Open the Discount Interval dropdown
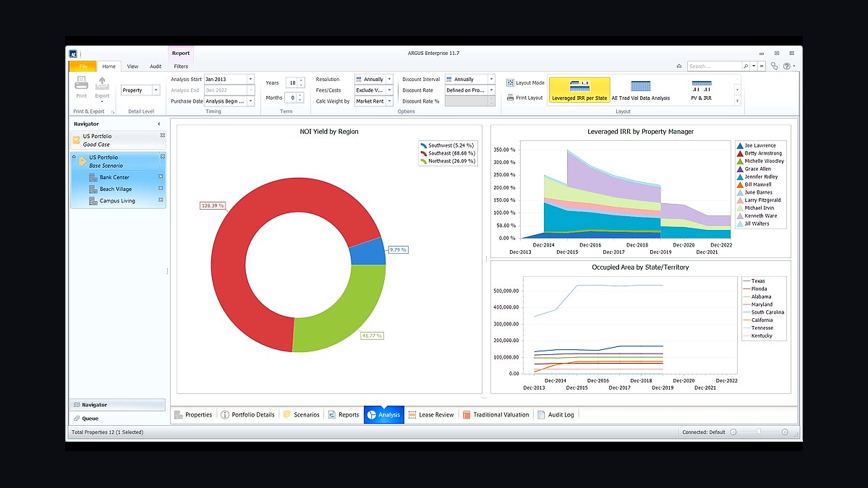Screen dimensions: 868x488 491,79
